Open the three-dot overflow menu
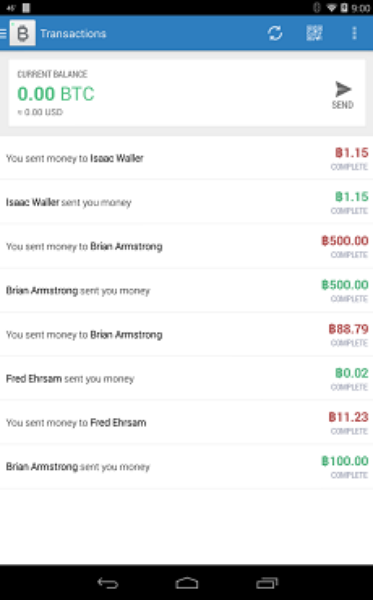Image resolution: width=373 pixels, height=600 pixels. [354, 33]
